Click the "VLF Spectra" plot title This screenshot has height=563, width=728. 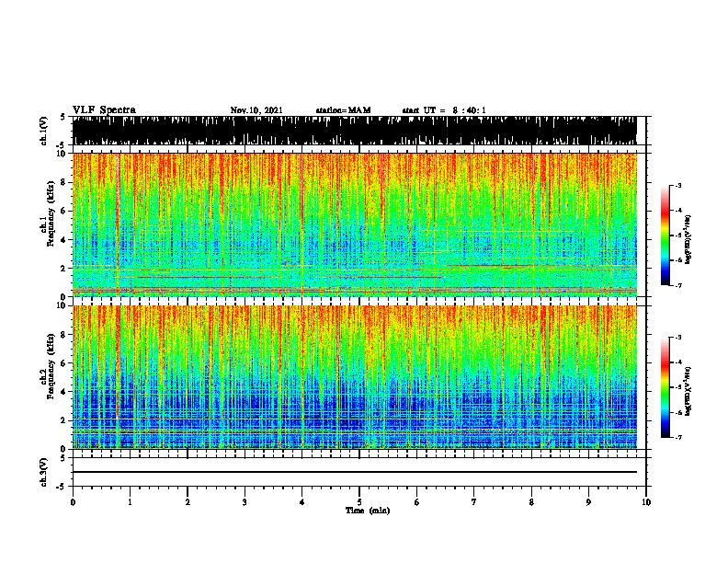[104, 110]
